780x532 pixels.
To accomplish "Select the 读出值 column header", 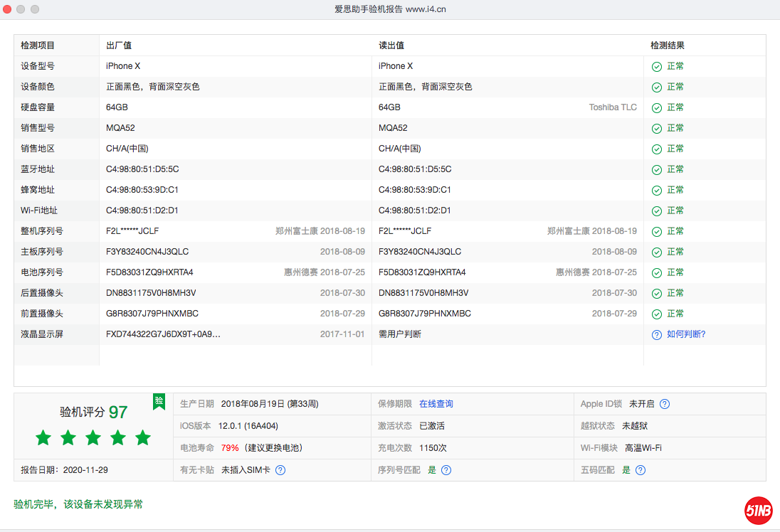I will point(391,46).
